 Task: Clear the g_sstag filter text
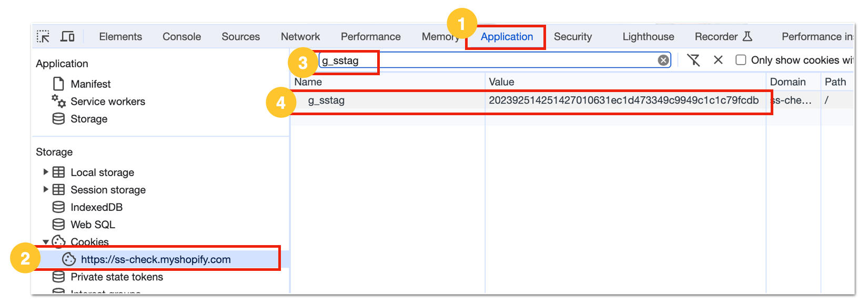click(x=663, y=60)
